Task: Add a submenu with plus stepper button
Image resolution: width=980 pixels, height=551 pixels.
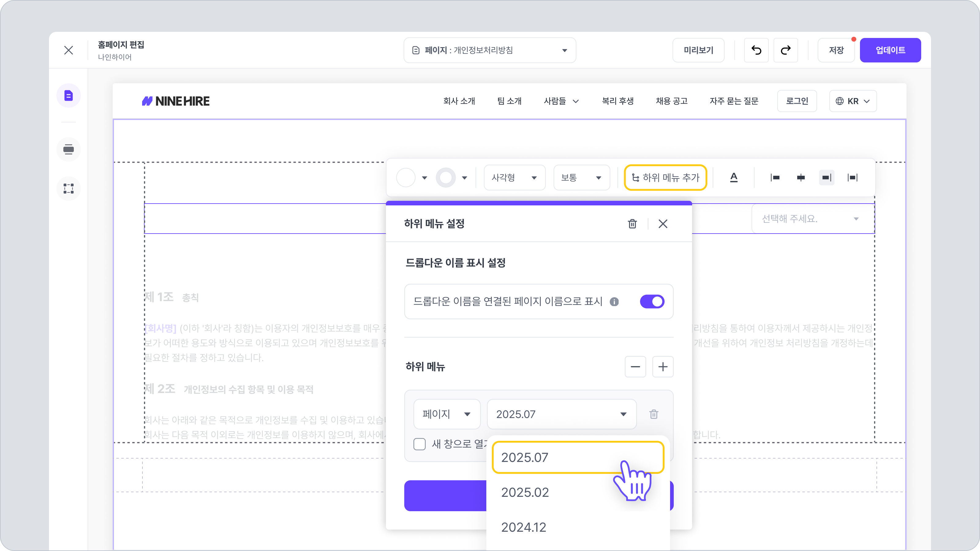Action: tap(663, 367)
